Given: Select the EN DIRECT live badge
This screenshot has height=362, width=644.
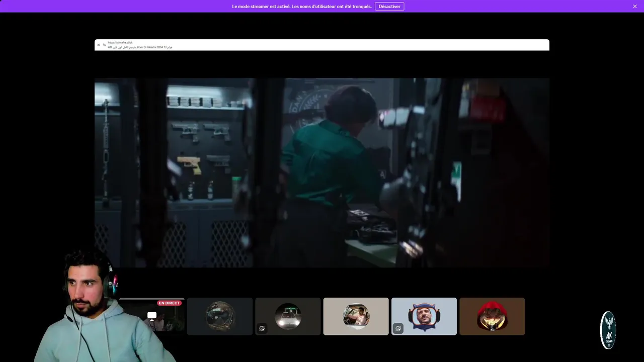Looking at the screenshot, I should pos(169,303).
